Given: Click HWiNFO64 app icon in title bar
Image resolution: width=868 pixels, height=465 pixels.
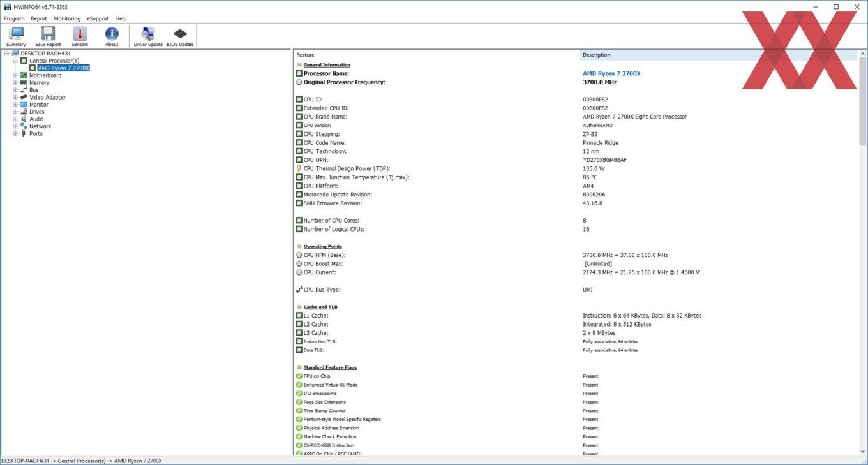Looking at the screenshot, I should (x=7, y=7).
